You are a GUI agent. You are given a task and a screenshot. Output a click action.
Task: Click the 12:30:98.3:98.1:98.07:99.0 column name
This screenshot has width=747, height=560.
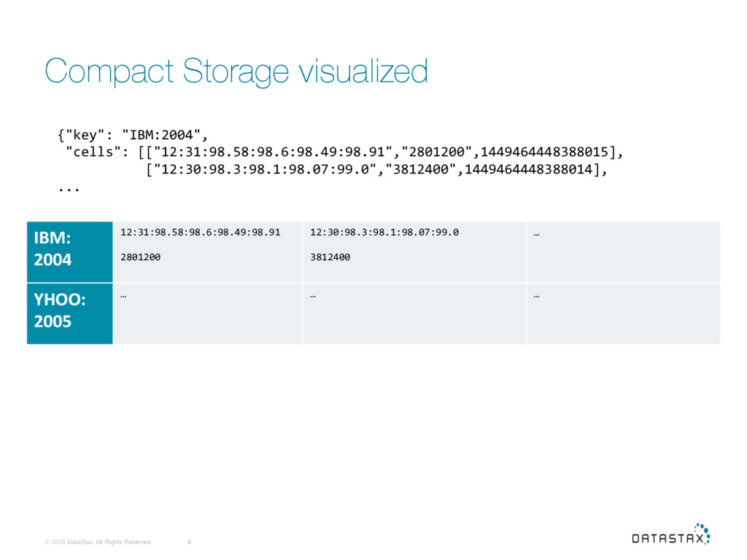[384, 233]
